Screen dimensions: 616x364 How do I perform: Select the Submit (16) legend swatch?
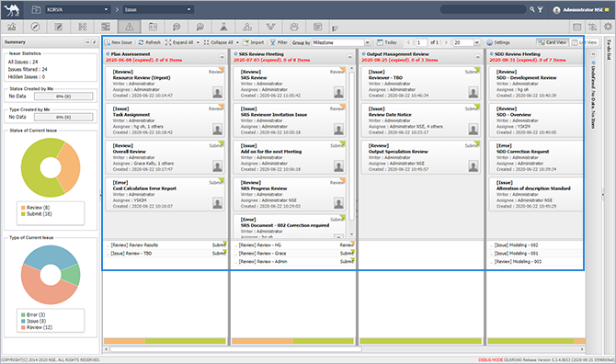pos(23,213)
